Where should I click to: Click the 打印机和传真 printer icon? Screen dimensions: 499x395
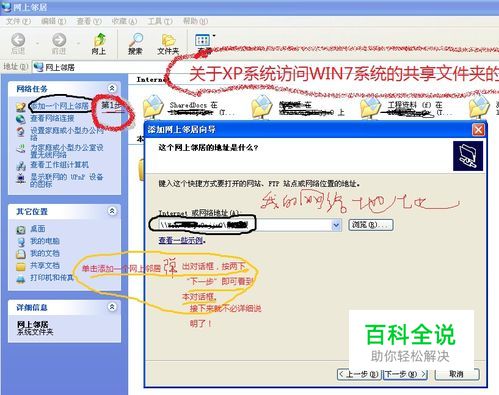pyautogui.click(x=21, y=279)
